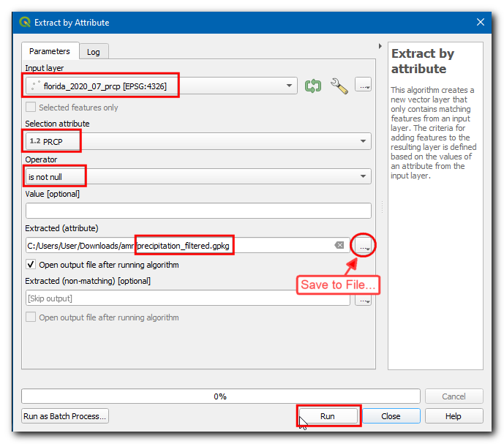Click Run as Batch Process button

[x=65, y=416]
